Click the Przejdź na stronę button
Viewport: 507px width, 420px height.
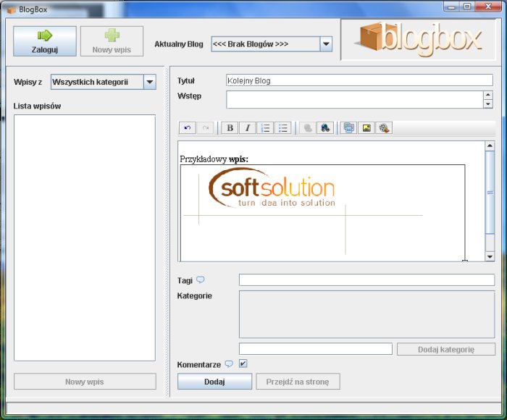click(x=298, y=382)
